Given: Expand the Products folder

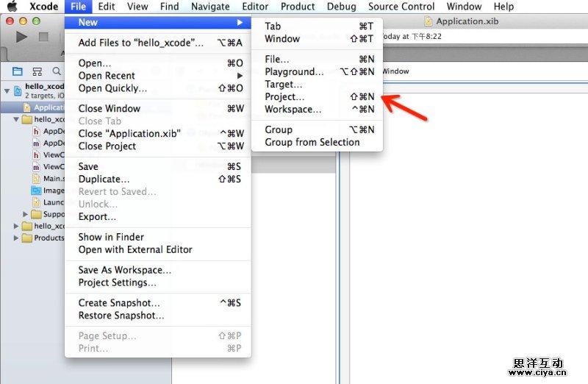Looking at the screenshot, I should click(16, 238).
